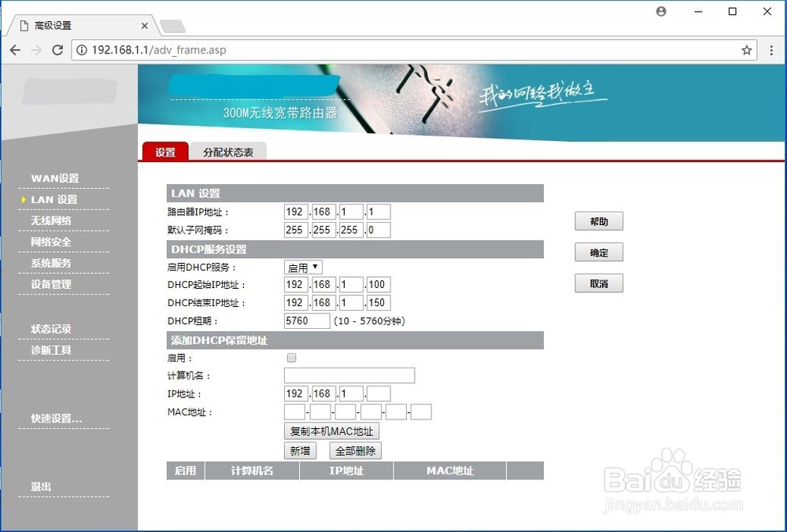787x532 pixels.
Task: Switch to the 设置 tab
Action: [x=165, y=152]
